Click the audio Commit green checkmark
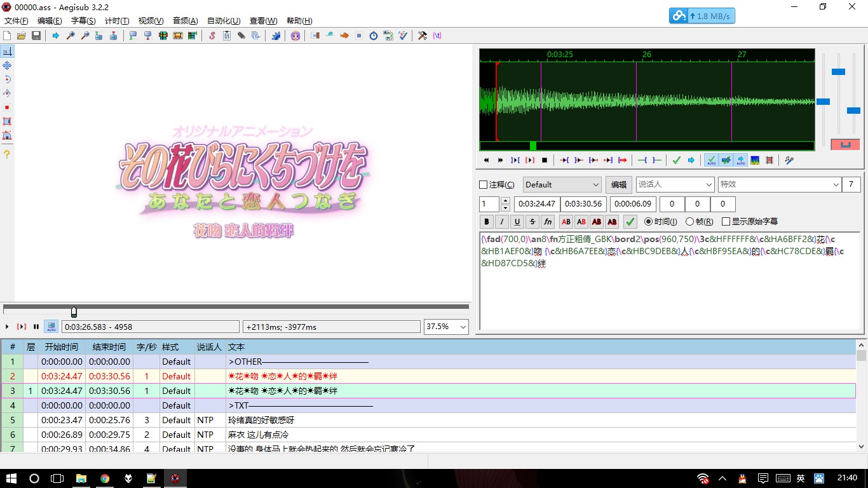 point(676,160)
